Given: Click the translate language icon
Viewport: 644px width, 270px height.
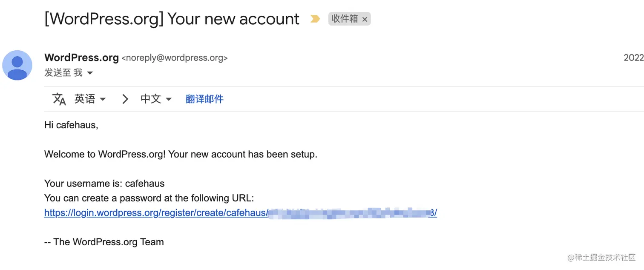Looking at the screenshot, I should click(59, 99).
